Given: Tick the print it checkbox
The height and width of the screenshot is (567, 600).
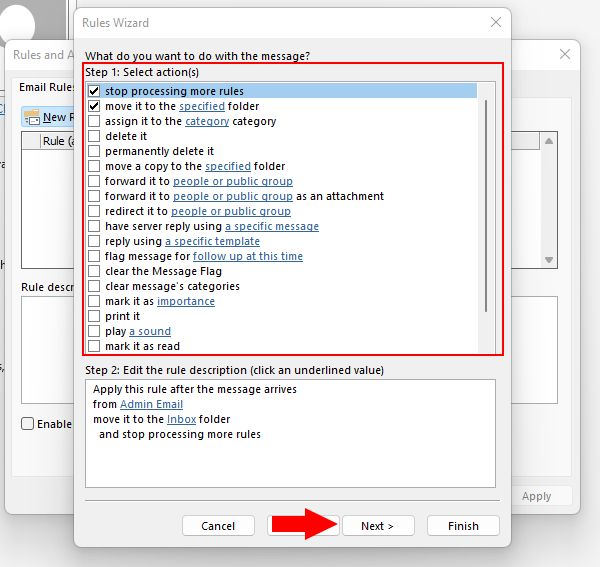Looking at the screenshot, I should point(94,316).
